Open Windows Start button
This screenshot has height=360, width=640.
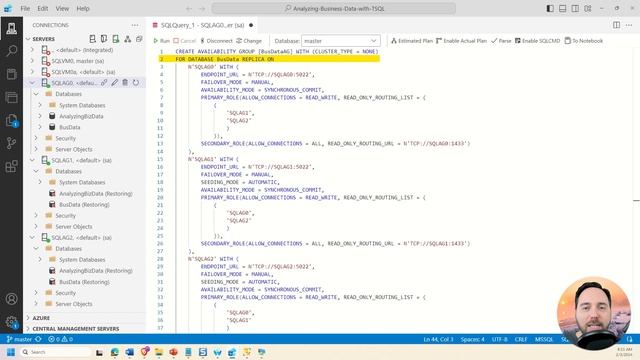pyautogui.click(x=11, y=352)
